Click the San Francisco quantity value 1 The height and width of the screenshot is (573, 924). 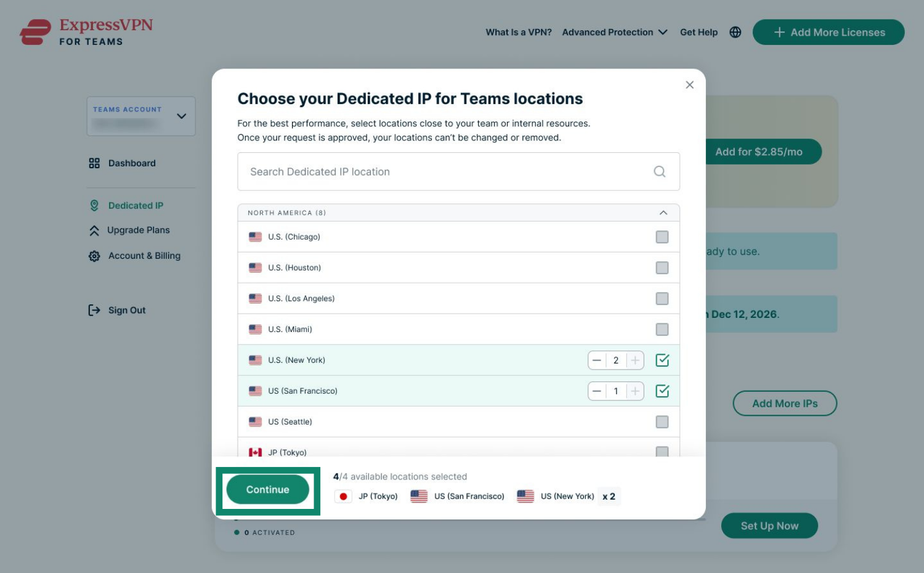point(616,391)
